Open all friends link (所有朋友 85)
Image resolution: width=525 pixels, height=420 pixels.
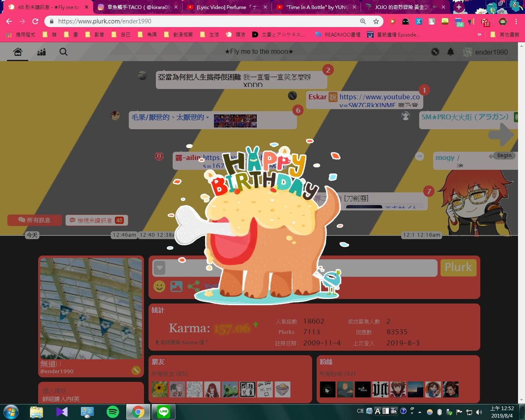click(169, 374)
